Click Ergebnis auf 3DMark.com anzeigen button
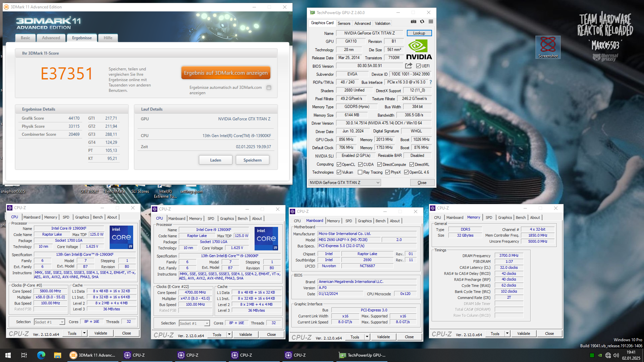Image resolution: width=644 pixels, height=362 pixels. (226, 73)
